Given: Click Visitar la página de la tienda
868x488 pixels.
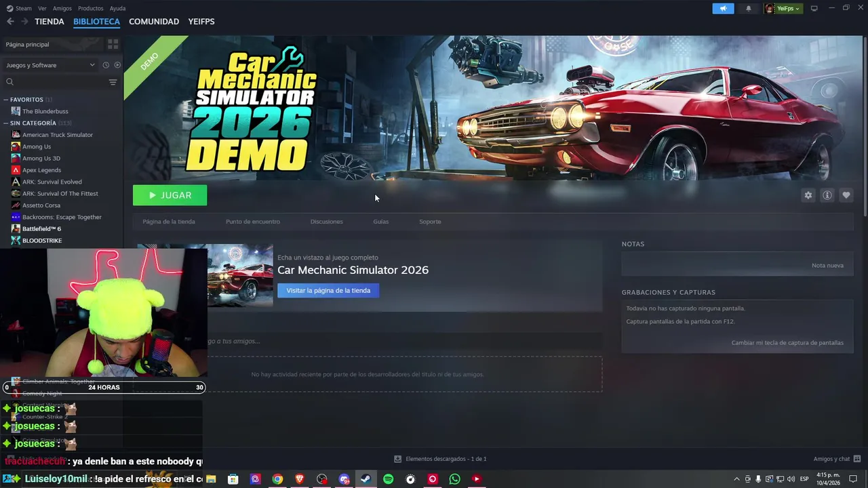Looking at the screenshot, I should 328,290.
